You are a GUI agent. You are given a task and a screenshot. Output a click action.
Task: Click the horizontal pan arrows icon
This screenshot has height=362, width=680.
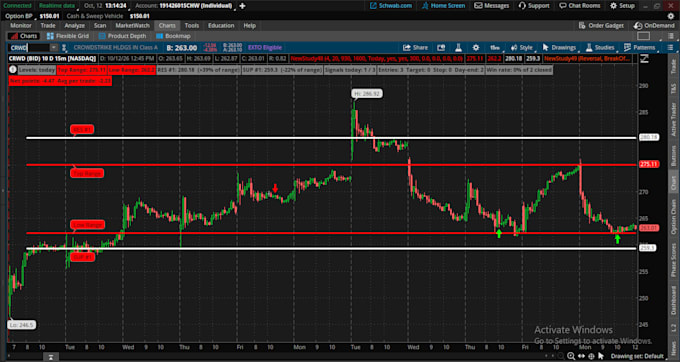tap(581, 356)
